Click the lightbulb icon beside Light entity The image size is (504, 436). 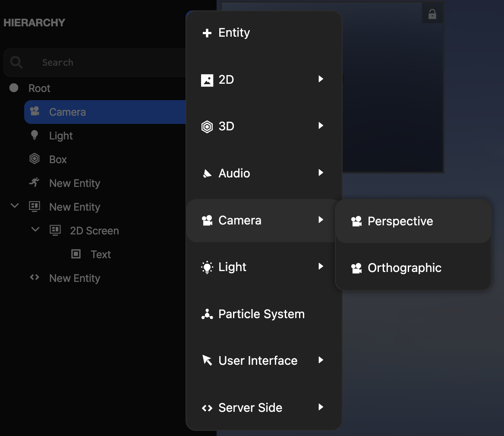(35, 135)
